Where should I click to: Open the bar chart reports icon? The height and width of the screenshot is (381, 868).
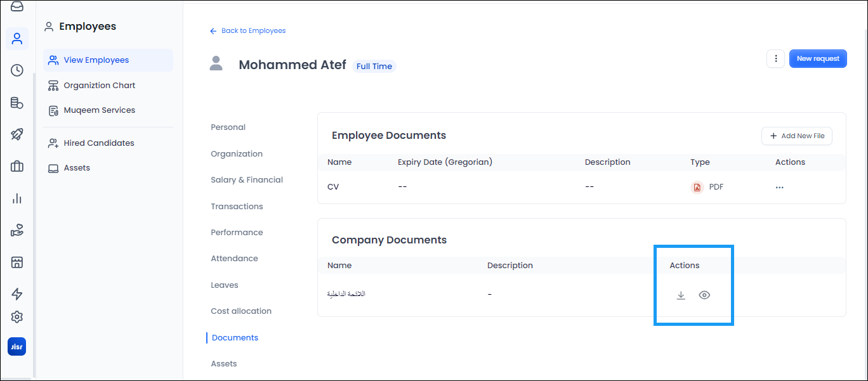click(x=17, y=198)
